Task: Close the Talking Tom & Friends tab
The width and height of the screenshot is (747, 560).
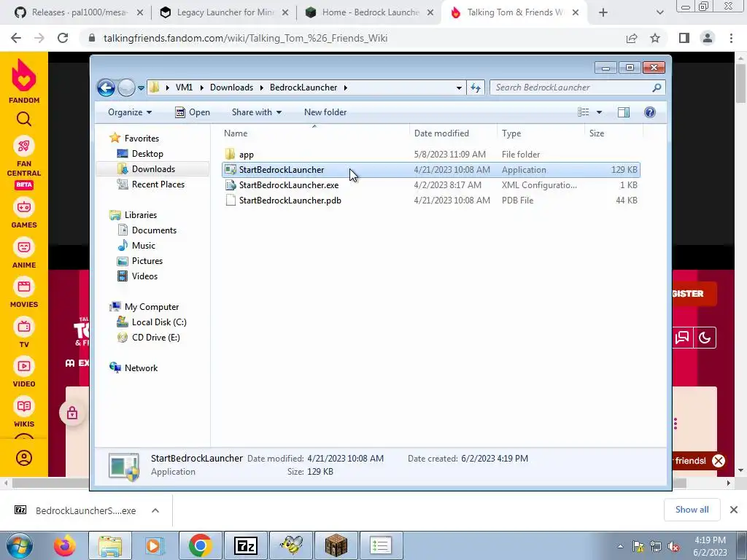Action: pyautogui.click(x=576, y=12)
